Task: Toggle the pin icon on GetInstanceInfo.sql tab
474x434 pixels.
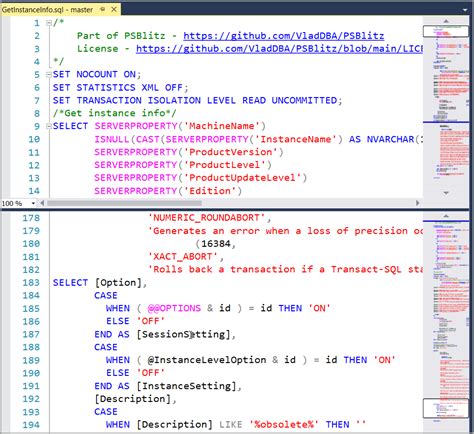Action: [103, 9]
